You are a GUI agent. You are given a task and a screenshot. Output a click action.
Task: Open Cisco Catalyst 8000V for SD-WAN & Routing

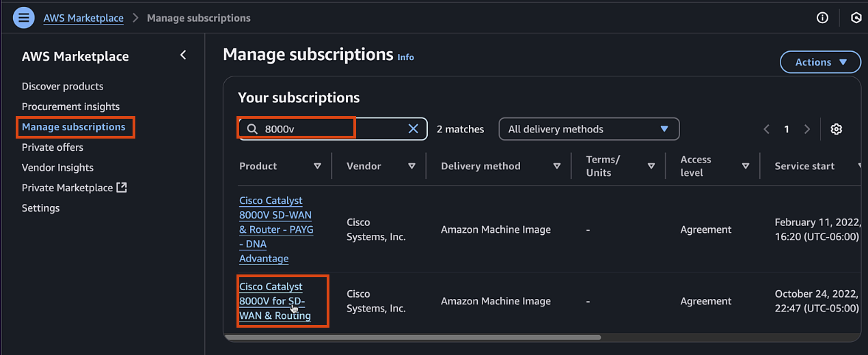[275, 301]
